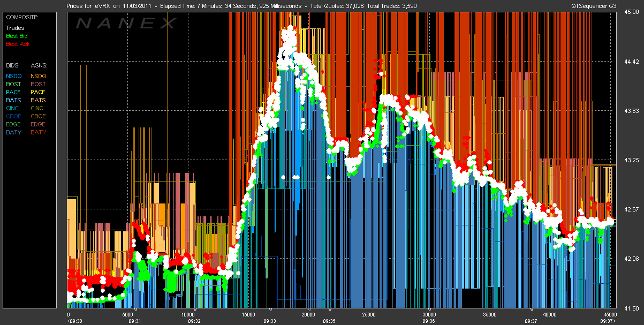Click the 10000 tick on the x-axis
The width and height of the screenshot is (644, 325).
pyautogui.click(x=188, y=315)
